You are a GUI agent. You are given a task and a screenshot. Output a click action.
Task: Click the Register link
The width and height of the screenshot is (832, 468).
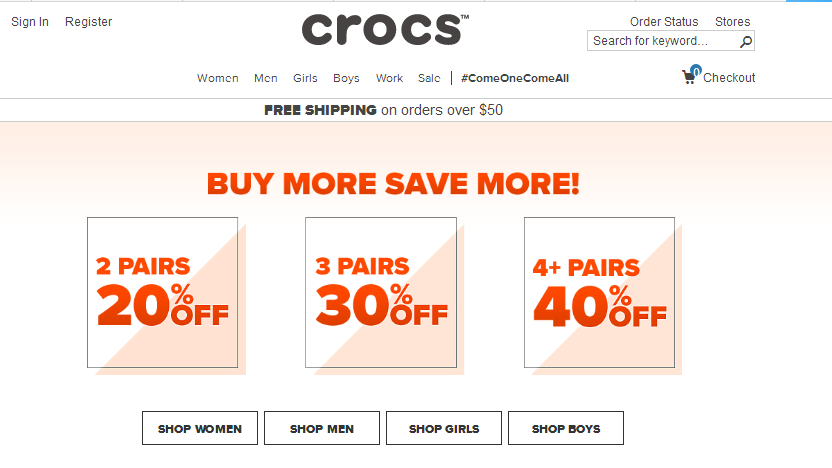(x=89, y=22)
